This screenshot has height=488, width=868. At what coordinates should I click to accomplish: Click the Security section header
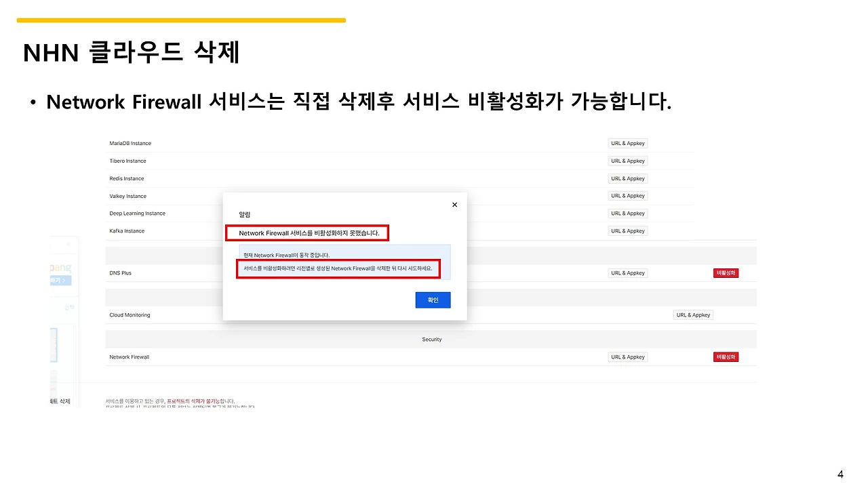431,340
